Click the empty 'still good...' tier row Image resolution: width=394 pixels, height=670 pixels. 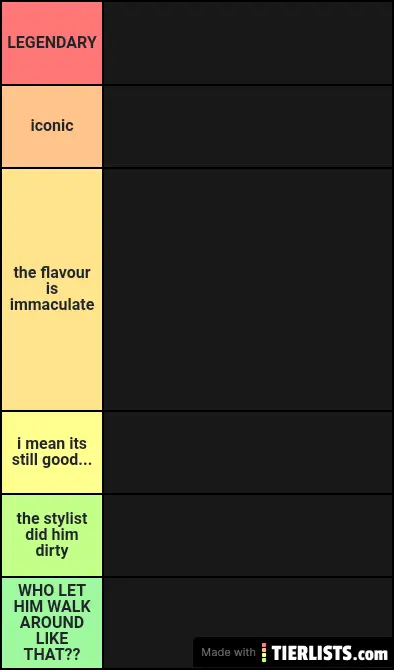[x=248, y=452]
